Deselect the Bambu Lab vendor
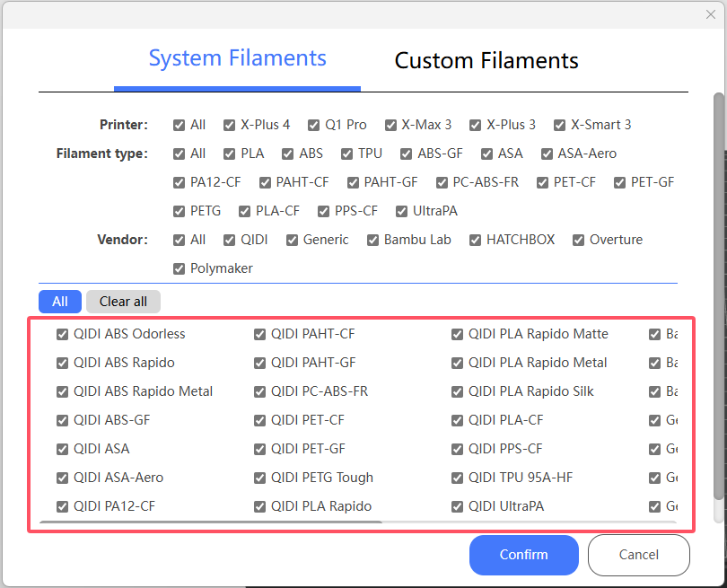The image size is (727, 588). point(372,241)
